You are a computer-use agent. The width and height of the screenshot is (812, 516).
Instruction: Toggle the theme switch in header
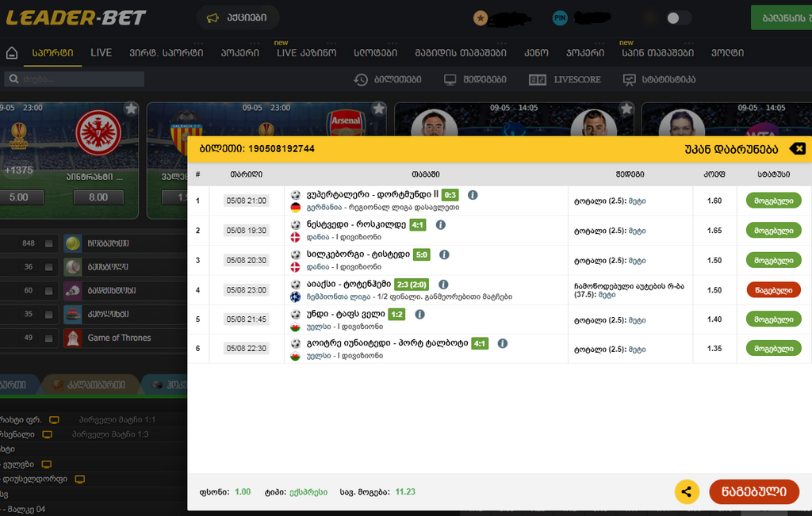[679, 18]
